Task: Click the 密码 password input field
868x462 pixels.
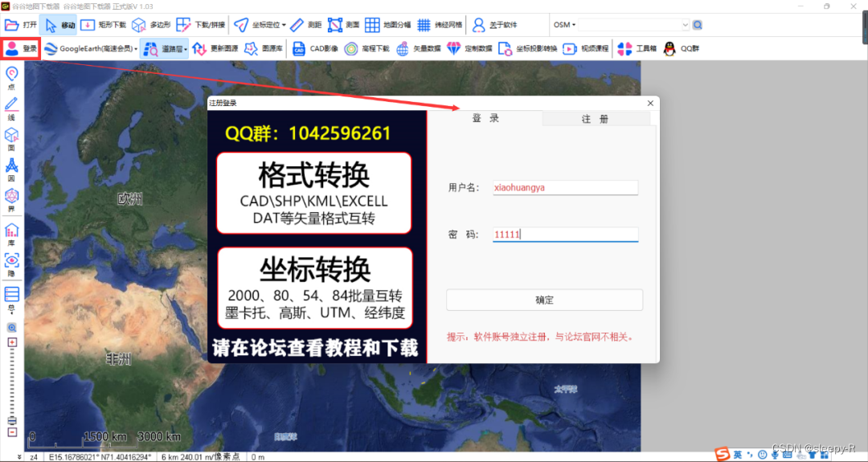Action: coord(565,235)
